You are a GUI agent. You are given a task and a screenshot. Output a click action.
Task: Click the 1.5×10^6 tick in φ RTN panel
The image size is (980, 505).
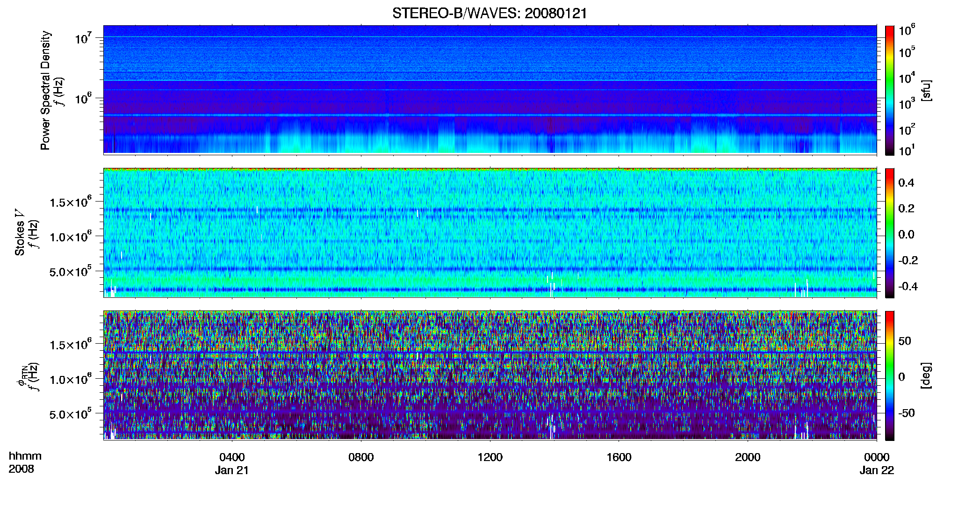tap(70, 344)
